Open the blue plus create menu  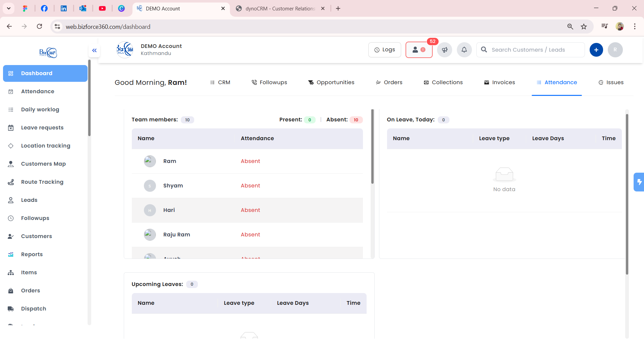(x=596, y=50)
